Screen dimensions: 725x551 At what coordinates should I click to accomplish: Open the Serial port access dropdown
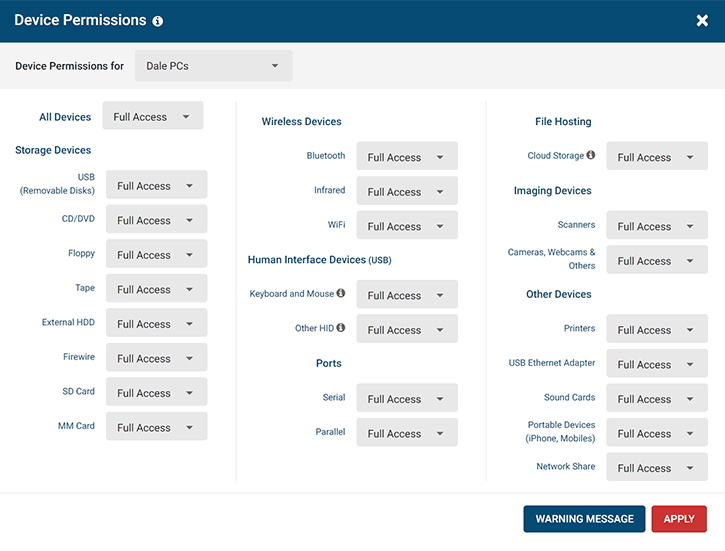(x=406, y=399)
